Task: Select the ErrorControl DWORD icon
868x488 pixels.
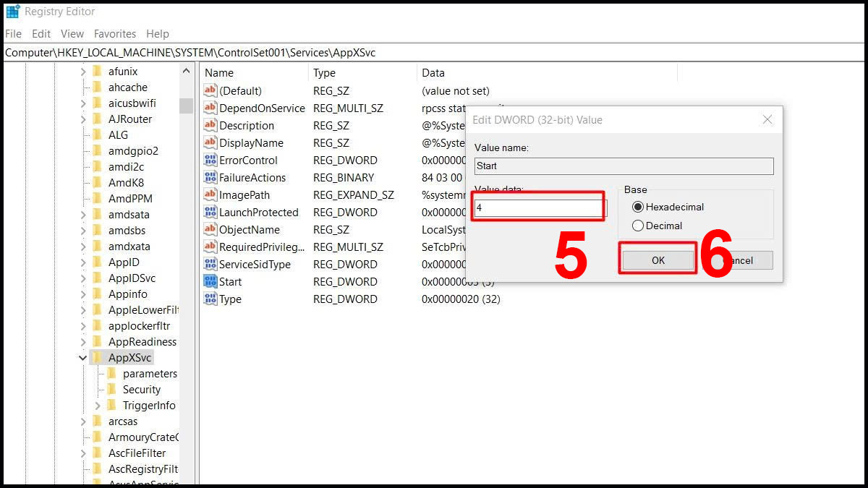Action: click(210, 160)
